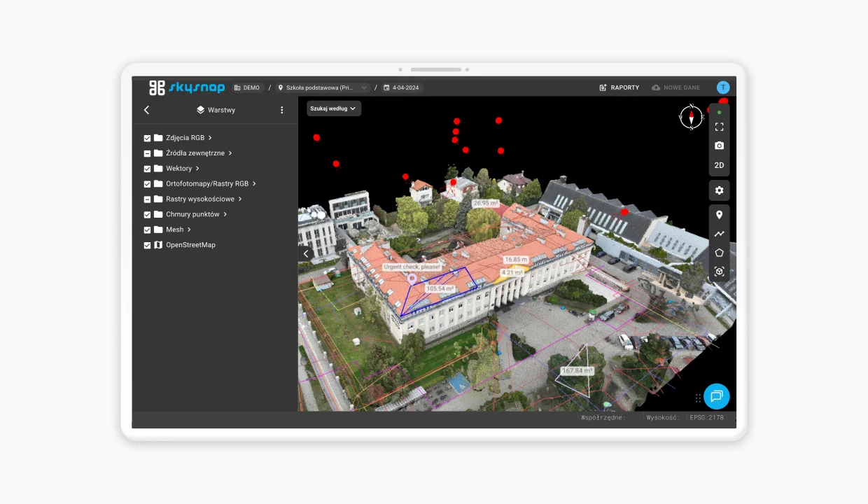Toggle the Źródła zewnętrzne layer checkbox
Screen dimensions: 868x504
click(147, 153)
